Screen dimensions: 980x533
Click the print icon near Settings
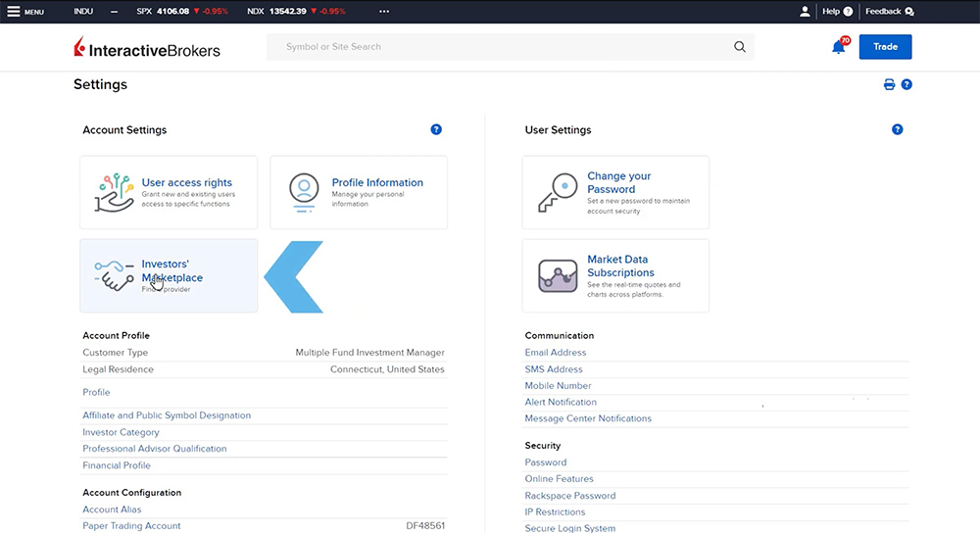click(x=889, y=85)
